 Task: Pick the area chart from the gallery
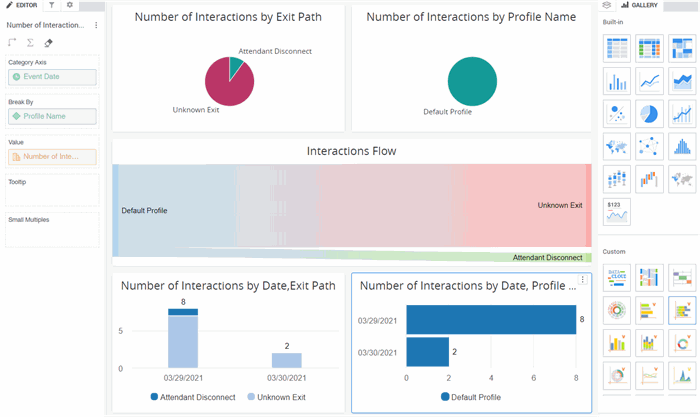click(x=683, y=80)
